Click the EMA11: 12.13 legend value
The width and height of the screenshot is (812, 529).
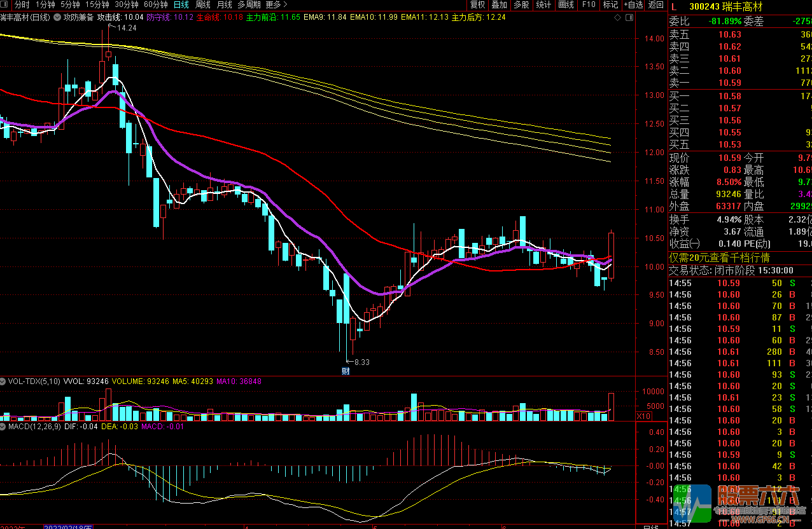pos(424,17)
